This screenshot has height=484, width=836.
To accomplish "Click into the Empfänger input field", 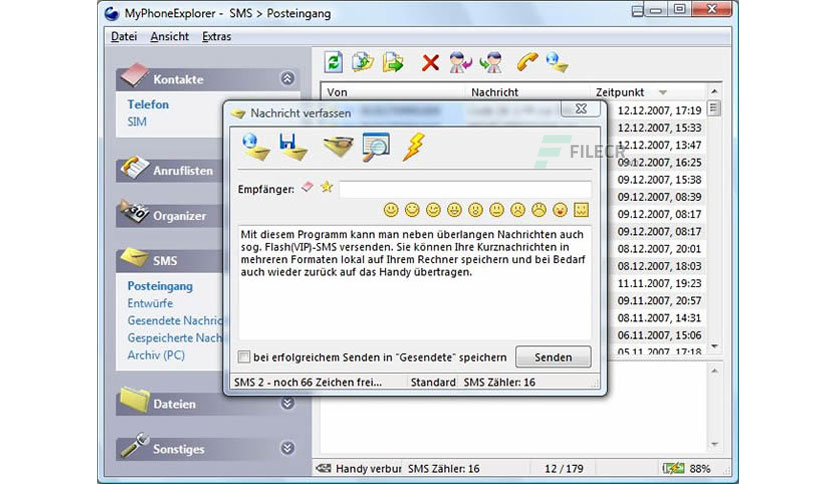I will 465,189.
